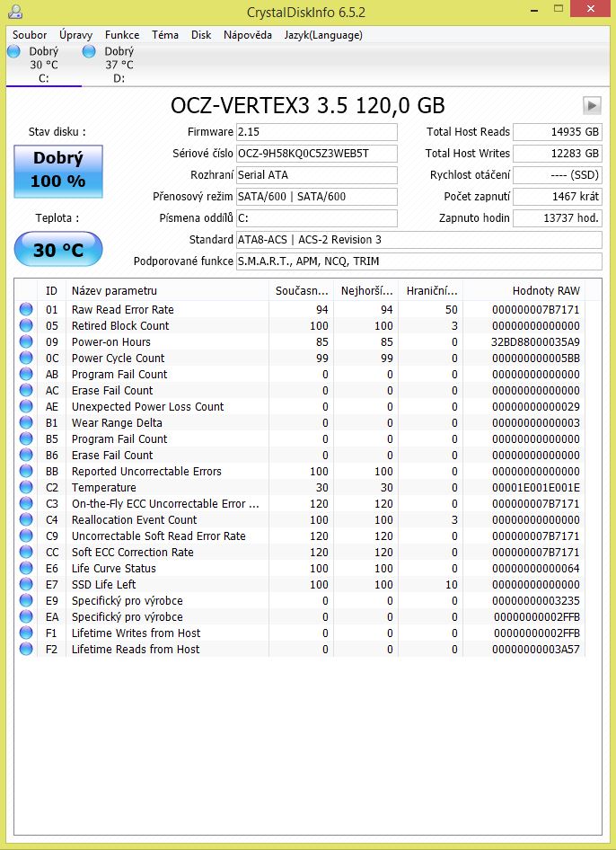Click status orb for Reported Uncorrectable Errors
Viewport: 616px width, 850px height.
(x=26, y=471)
